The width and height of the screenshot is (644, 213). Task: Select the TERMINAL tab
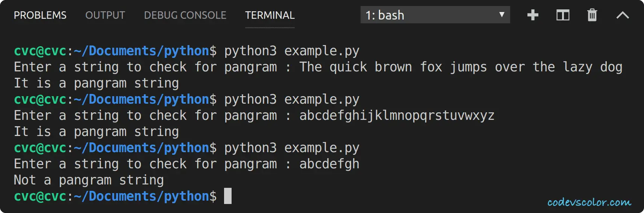coord(270,15)
